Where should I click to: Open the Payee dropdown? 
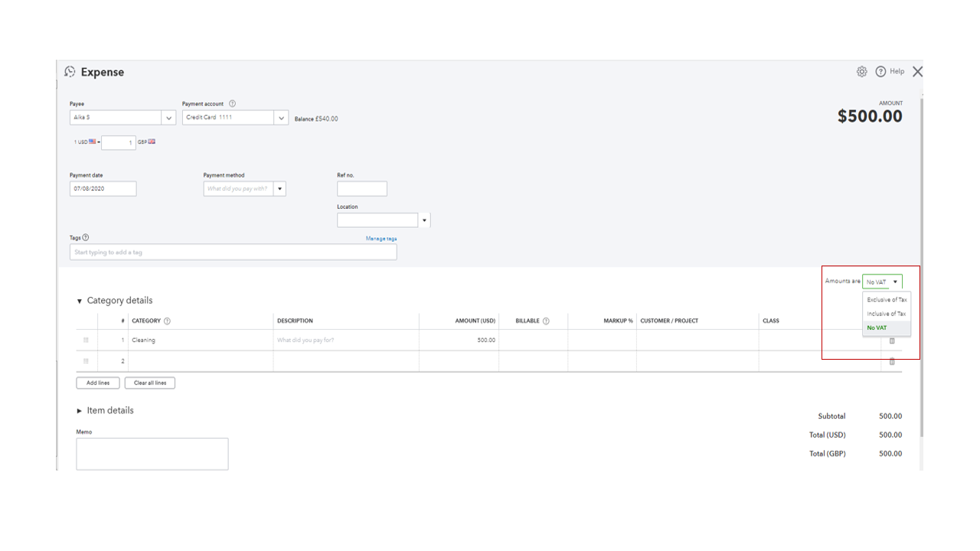pyautogui.click(x=169, y=117)
